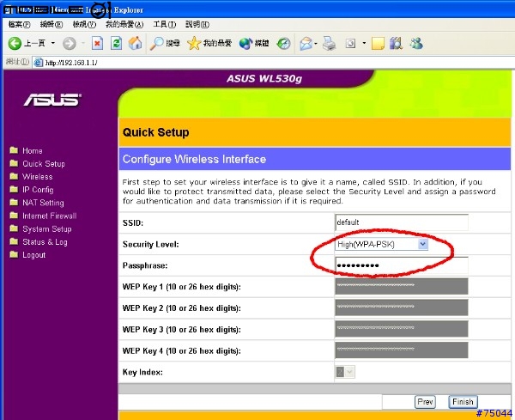Click the Passphrase input field
The width and height of the screenshot is (515, 420).
402,265
